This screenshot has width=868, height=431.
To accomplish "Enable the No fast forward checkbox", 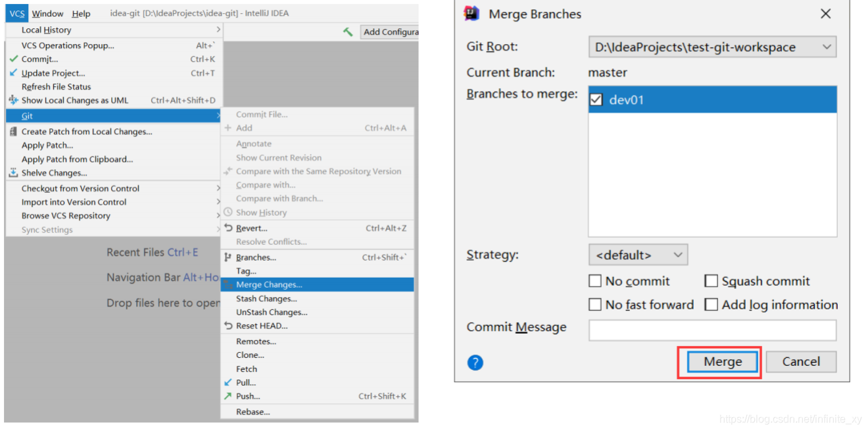I will point(595,305).
